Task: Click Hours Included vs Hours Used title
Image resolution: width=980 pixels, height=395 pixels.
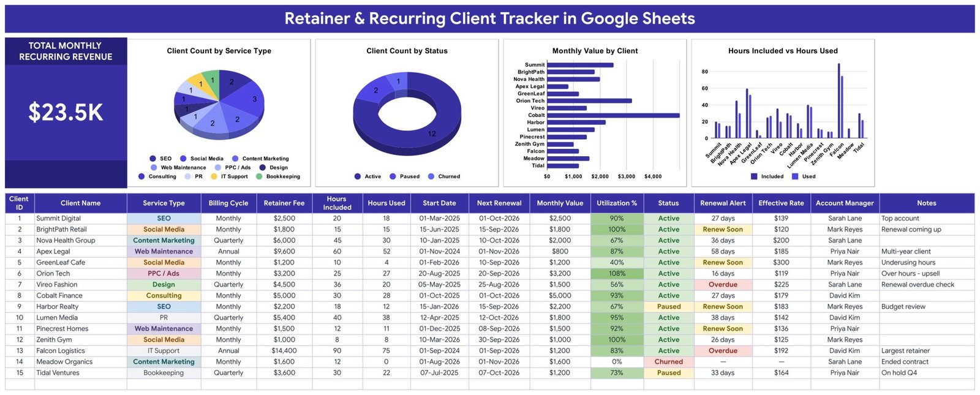Action: click(x=783, y=51)
